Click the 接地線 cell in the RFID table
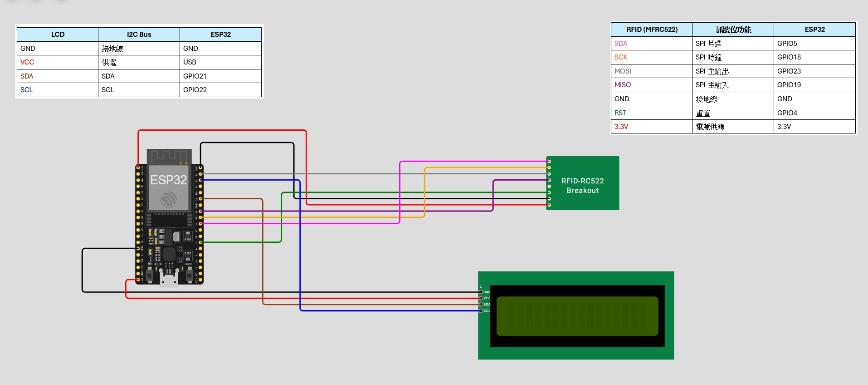Viewport: 868px width, 385px height. [733, 99]
